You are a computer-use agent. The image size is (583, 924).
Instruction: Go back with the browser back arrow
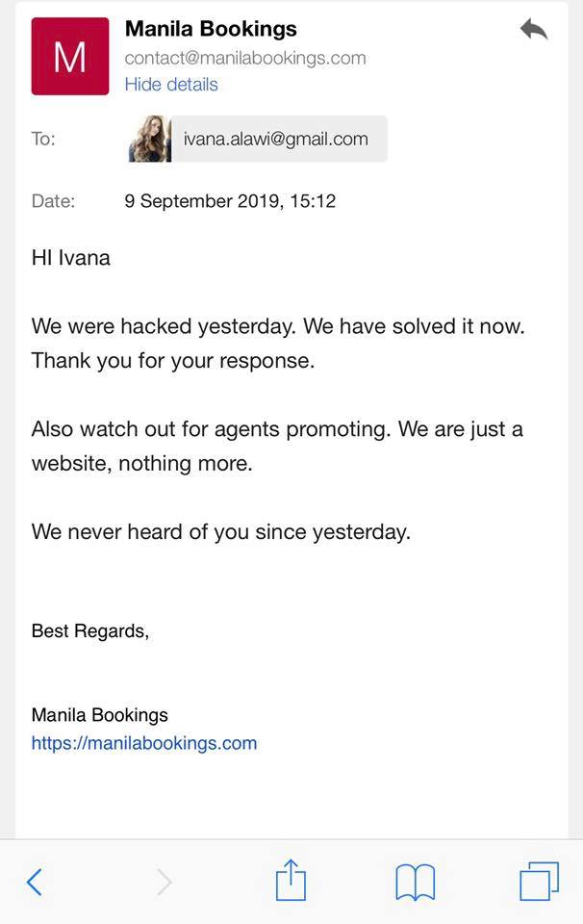(35, 881)
